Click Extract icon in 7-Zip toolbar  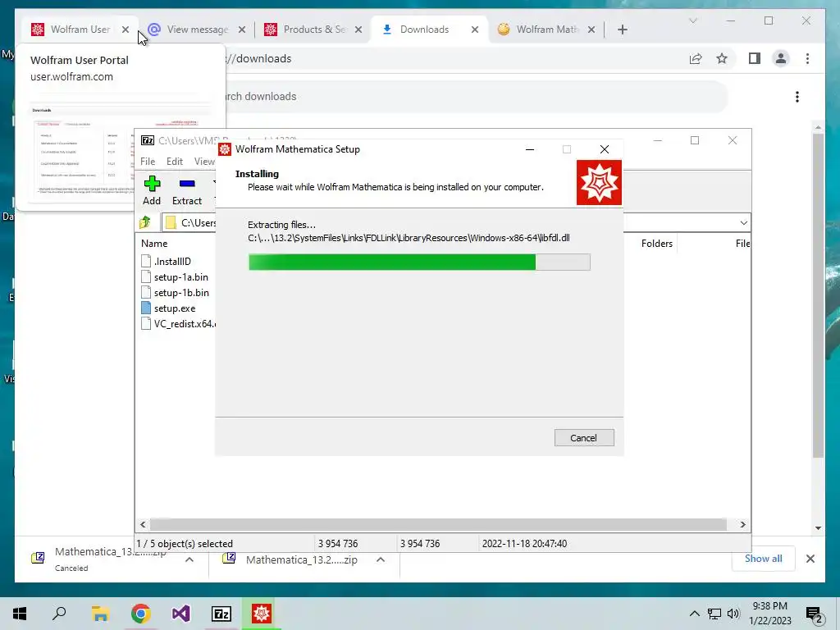(x=187, y=184)
